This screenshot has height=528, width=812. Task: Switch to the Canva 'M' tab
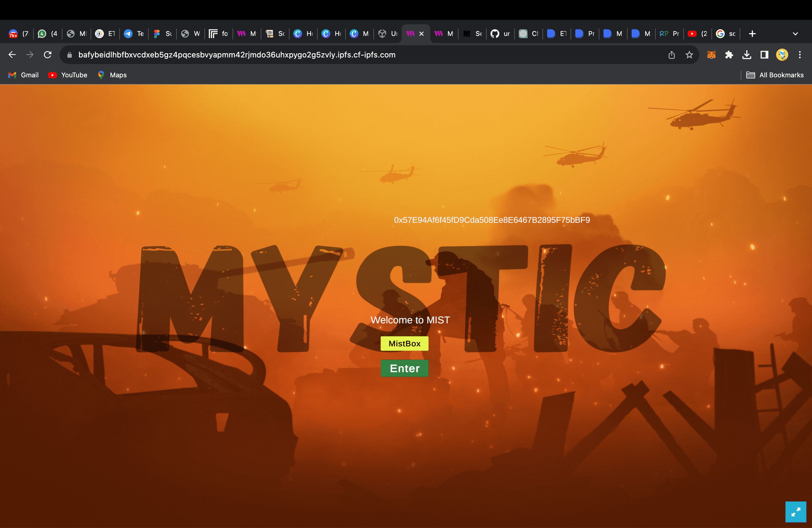(x=360, y=34)
